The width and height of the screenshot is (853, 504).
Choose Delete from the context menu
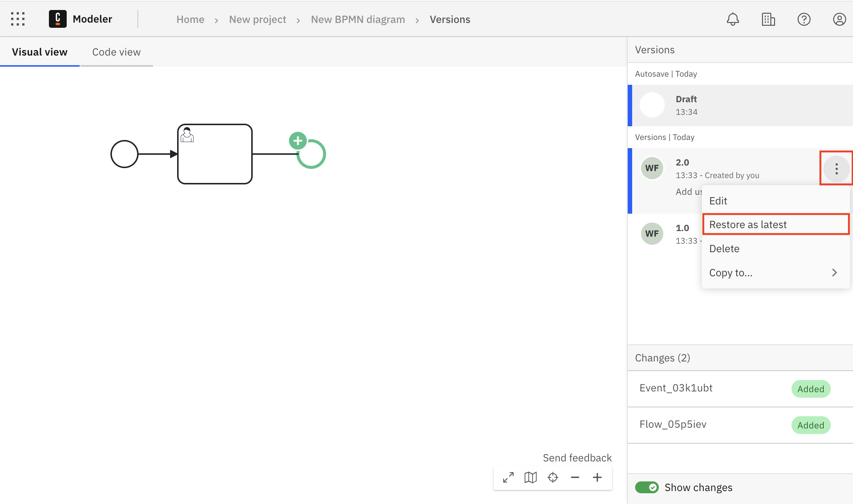tap(724, 248)
